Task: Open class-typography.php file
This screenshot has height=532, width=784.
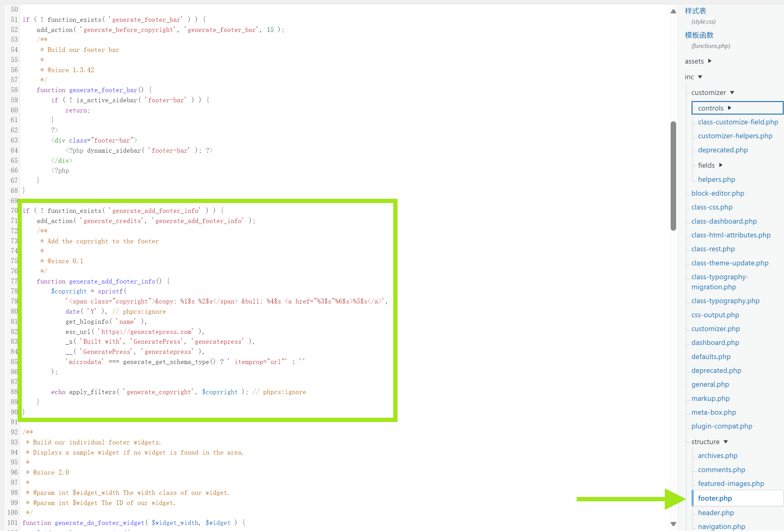Action: tap(725, 301)
